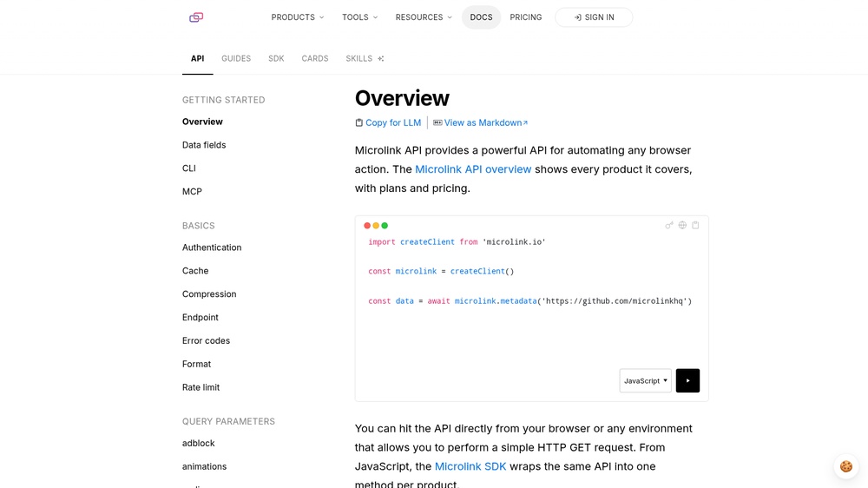Screen dimensions: 868x488
Task: Click the QUERY PARAMETERS section label
Action: 228,421
